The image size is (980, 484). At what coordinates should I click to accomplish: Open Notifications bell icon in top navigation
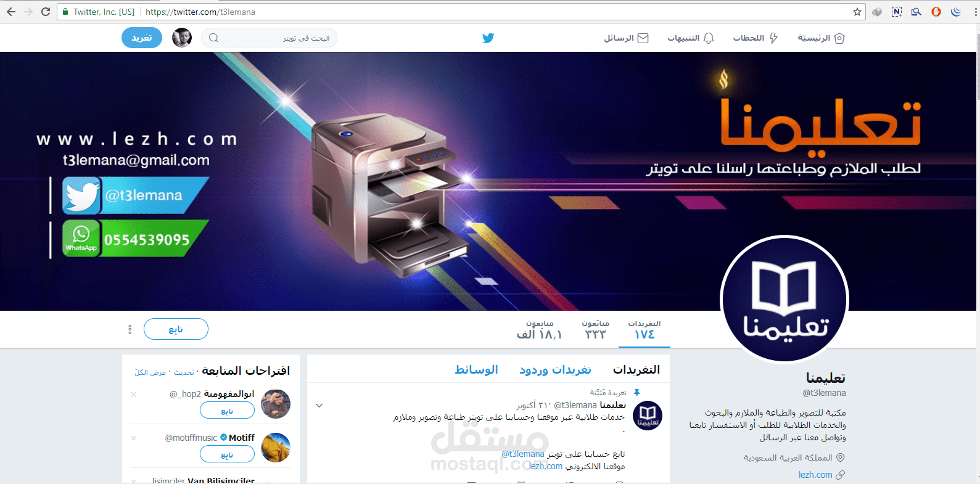709,38
